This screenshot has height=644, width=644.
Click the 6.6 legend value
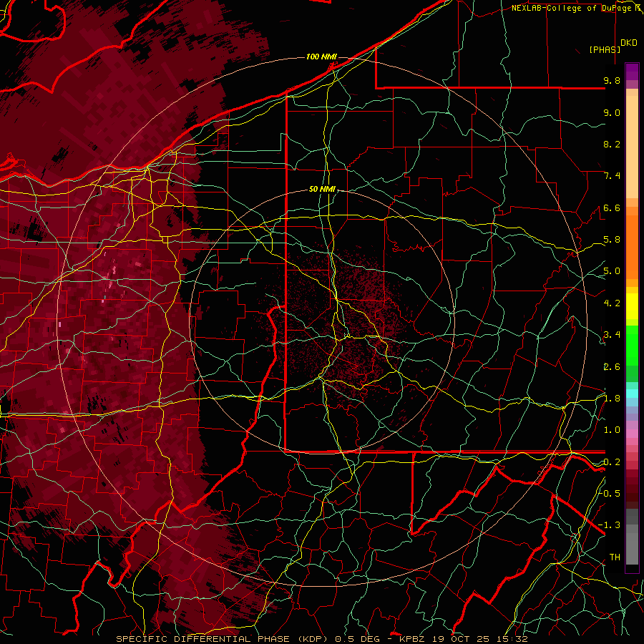[612, 208]
